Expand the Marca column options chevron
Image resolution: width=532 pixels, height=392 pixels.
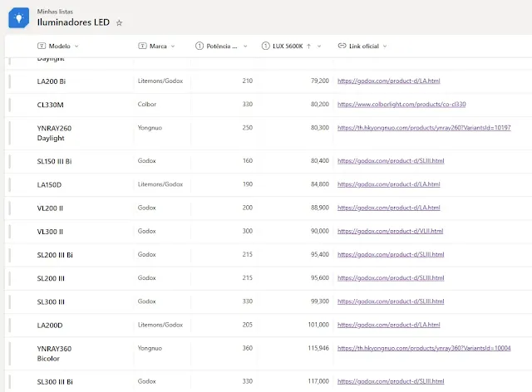173,47
